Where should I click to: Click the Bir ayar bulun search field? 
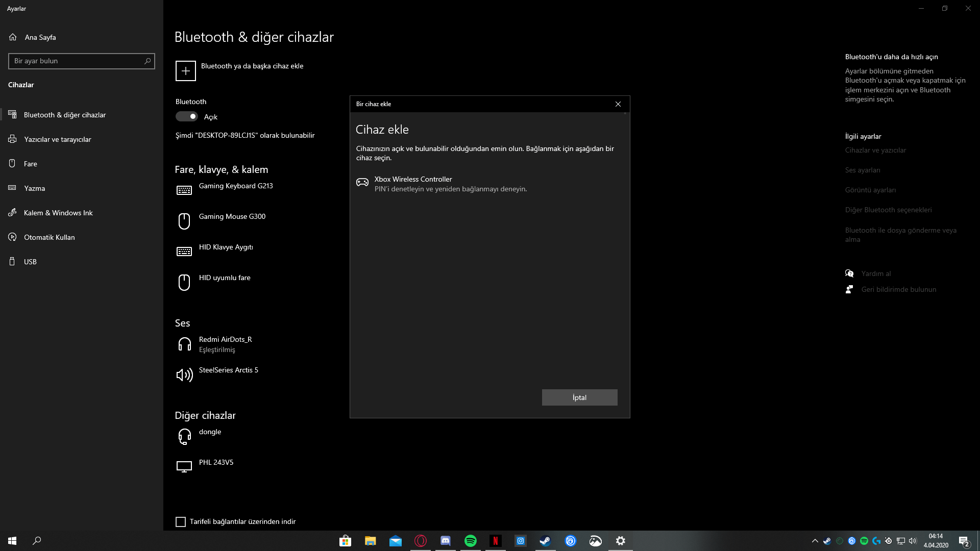pos(77,61)
